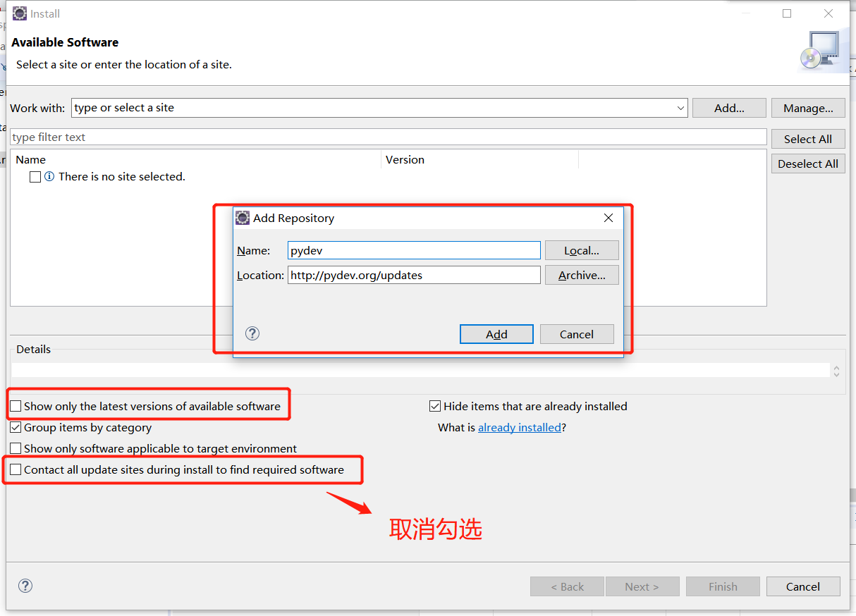Click the Name column header
Viewport: 856px width, 616px height.
pyautogui.click(x=195, y=159)
